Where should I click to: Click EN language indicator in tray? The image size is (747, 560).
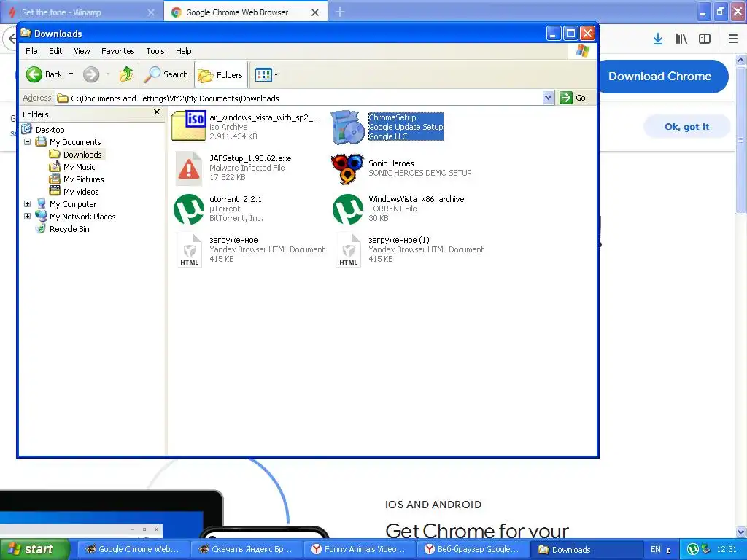point(656,550)
